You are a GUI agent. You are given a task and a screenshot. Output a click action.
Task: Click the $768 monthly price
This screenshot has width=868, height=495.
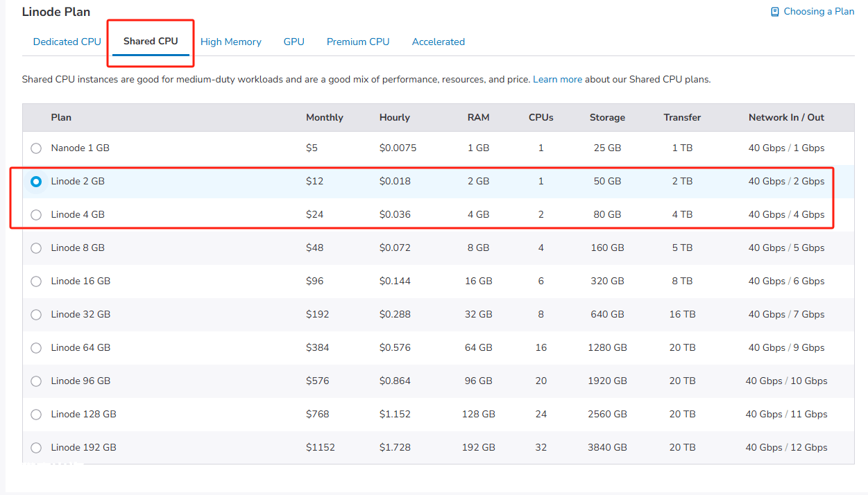click(318, 414)
